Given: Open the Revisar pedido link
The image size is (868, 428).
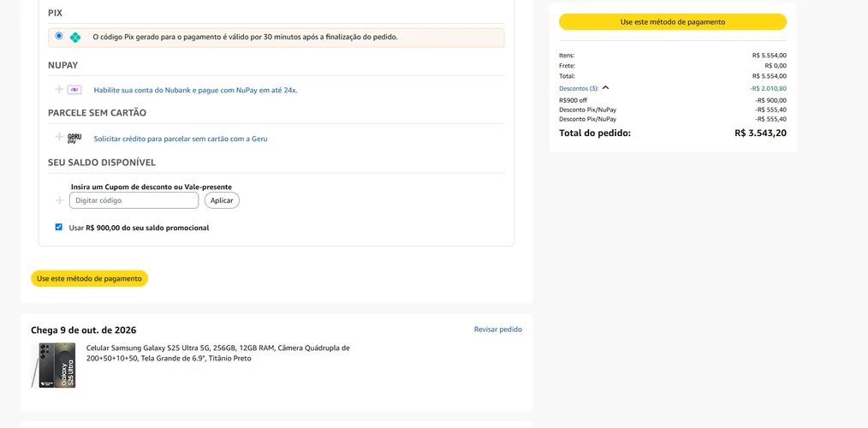Looking at the screenshot, I should click(497, 330).
